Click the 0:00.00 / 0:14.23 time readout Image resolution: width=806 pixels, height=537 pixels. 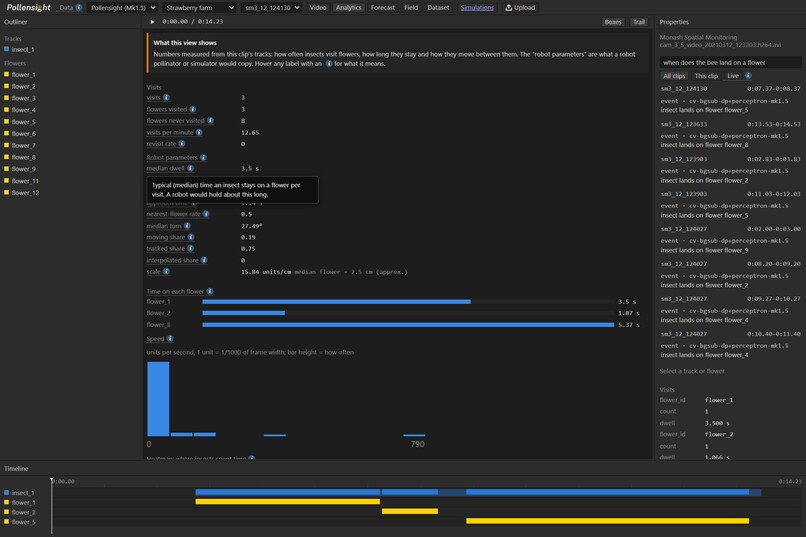193,22
